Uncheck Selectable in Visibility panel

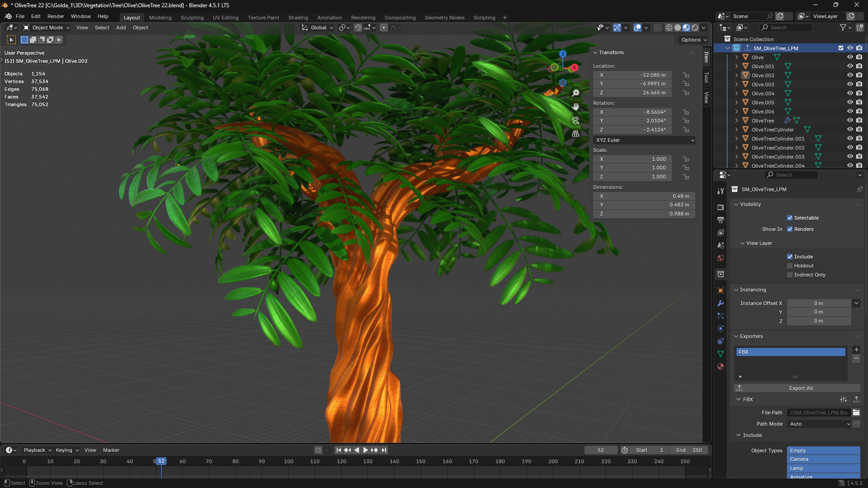coord(790,218)
